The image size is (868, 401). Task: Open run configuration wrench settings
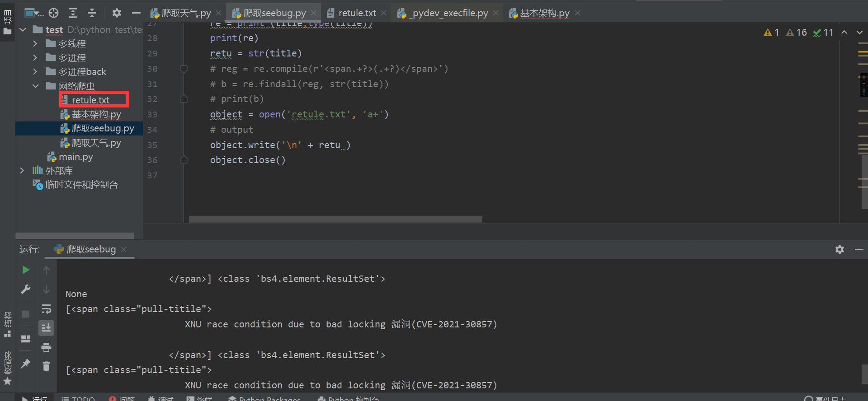pos(26,289)
